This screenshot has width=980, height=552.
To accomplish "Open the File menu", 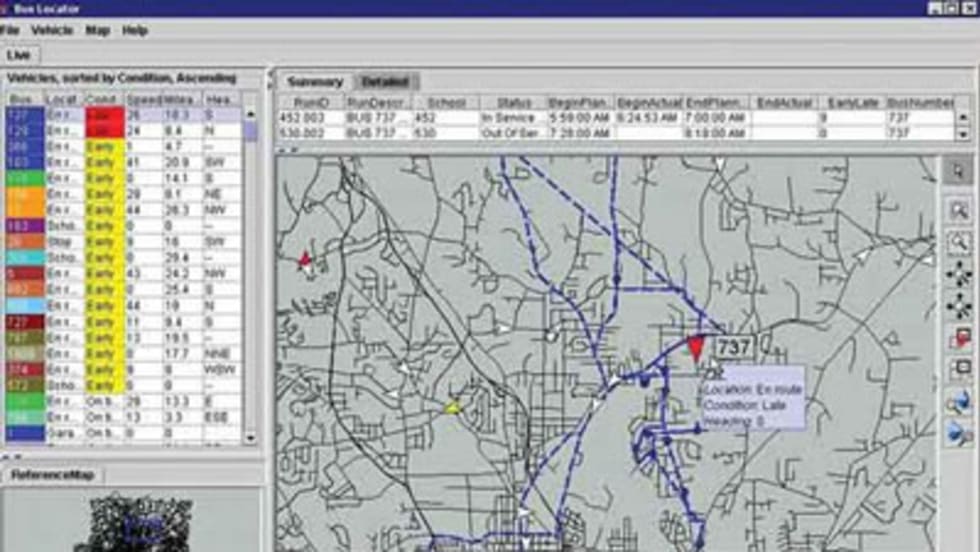I will click(x=10, y=31).
